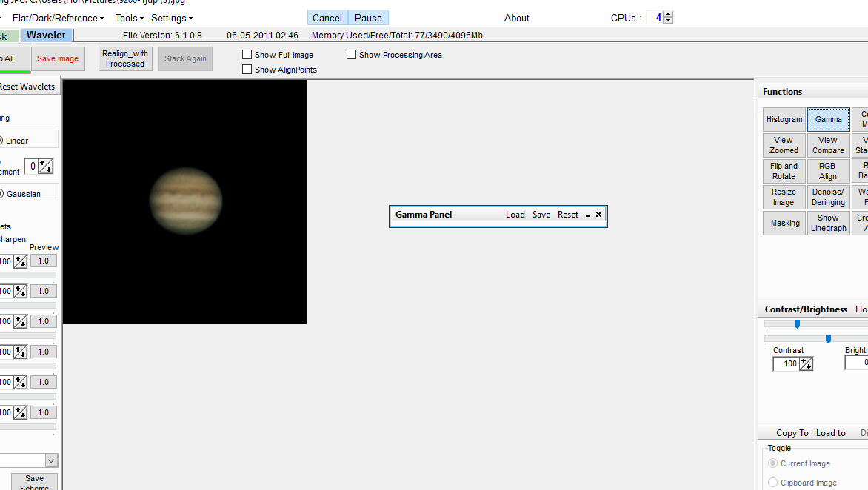Open the Tools menu

coord(129,19)
